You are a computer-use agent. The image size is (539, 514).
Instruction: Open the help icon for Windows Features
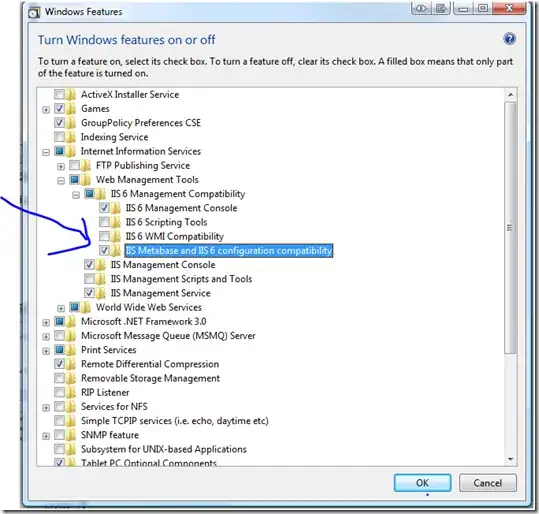pyautogui.click(x=509, y=39)
